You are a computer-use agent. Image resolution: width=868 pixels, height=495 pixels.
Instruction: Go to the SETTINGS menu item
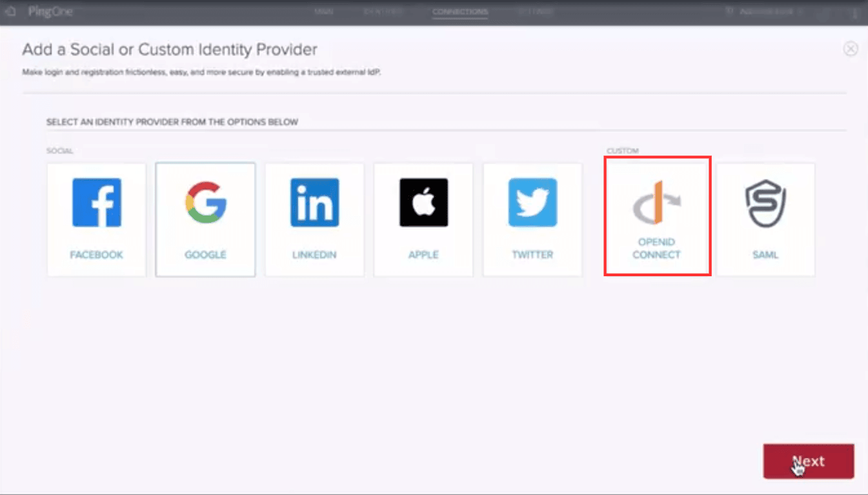(536, 11)
